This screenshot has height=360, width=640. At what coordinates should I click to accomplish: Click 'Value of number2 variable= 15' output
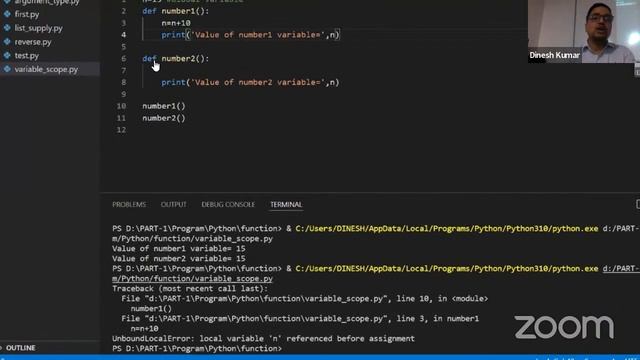coord(179,259)
